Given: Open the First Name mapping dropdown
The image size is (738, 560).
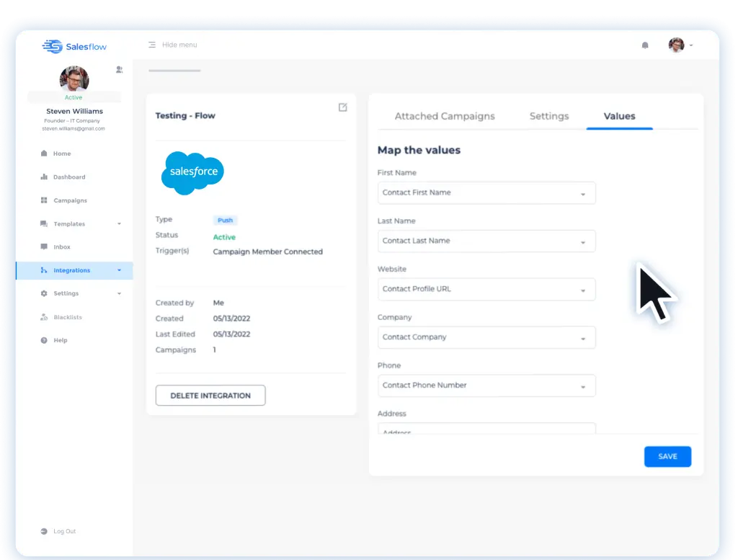Looking at the screenshot, I should point(486,193).
